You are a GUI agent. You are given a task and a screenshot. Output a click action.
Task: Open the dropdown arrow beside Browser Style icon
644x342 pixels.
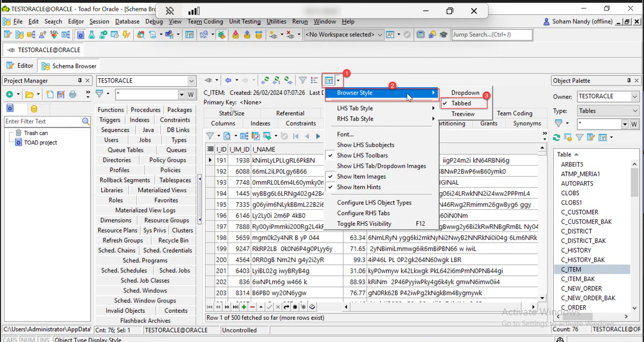338,81
